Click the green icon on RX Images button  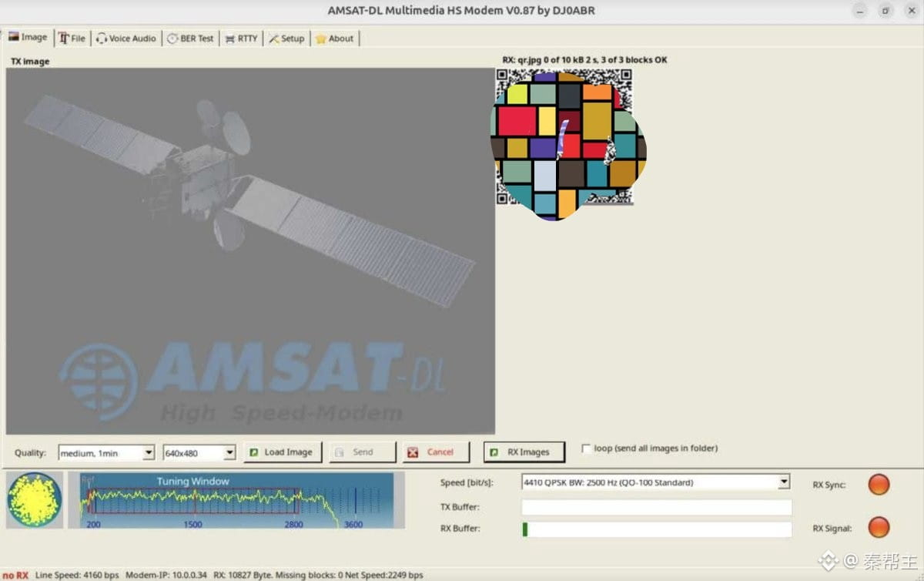coord(494,452)
